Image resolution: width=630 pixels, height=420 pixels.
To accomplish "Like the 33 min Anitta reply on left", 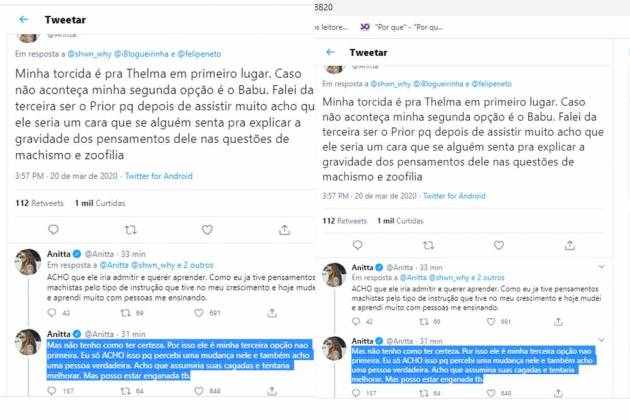I will point(199,313).
